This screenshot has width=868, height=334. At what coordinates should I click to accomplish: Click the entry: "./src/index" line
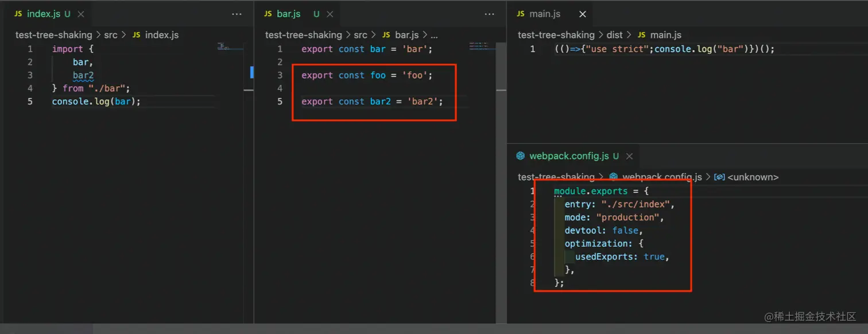pos(620,204)
